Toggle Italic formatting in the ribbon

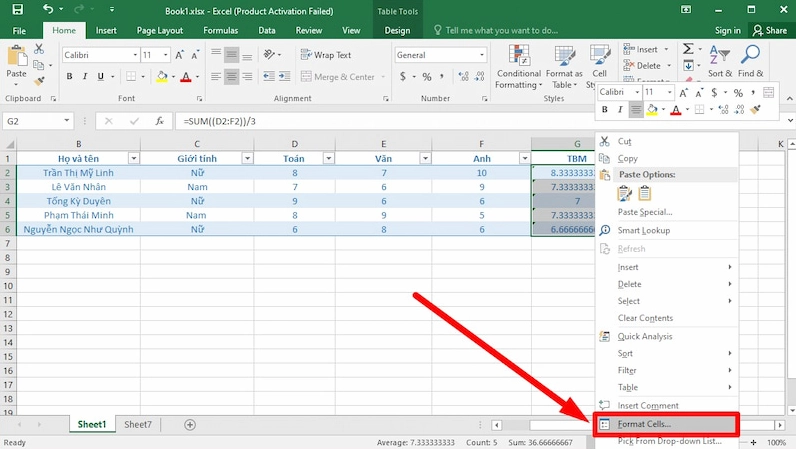click(x=85, y=77)
